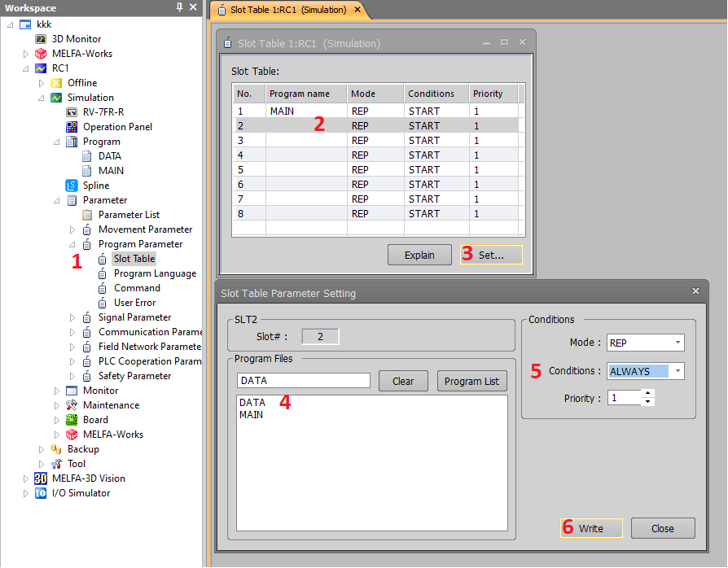Screen dimensions: 728x568
Task: Click the Command parameter icon
Action: coord(102,288)
